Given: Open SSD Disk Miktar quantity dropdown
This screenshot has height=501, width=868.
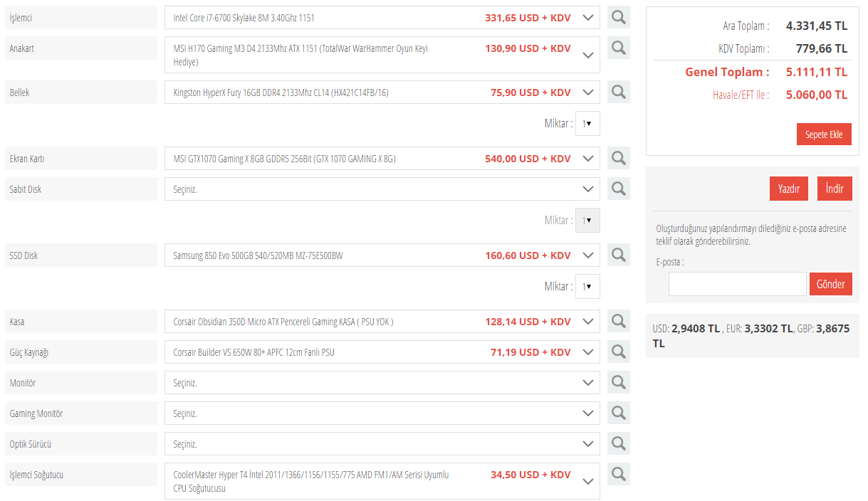Looking at the screenshot, I should click(587, 286).
